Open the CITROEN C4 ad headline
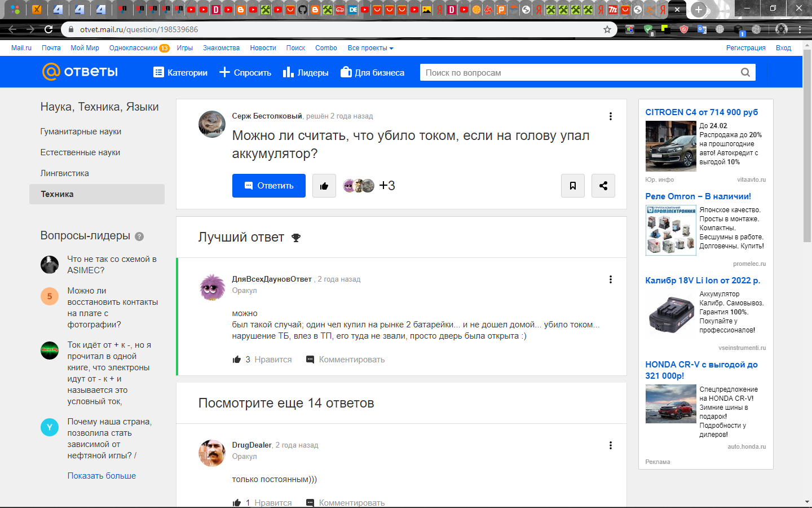 click(701, 112)
